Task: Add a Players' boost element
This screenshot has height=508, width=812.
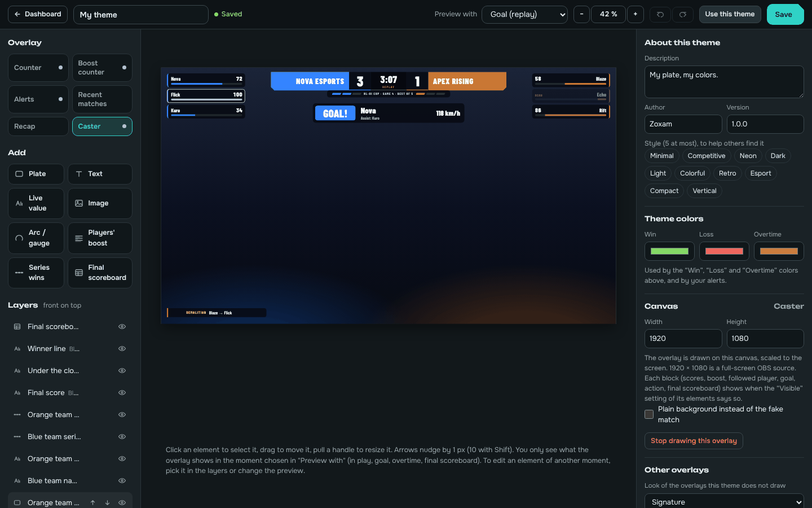Action: [x=100, y=238]
